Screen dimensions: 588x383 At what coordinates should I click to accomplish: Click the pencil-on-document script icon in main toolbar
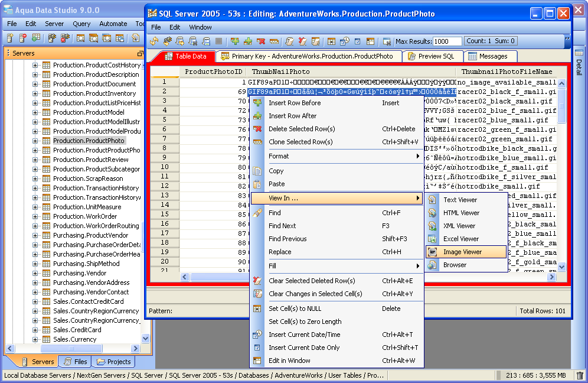(x=135, y=38)
